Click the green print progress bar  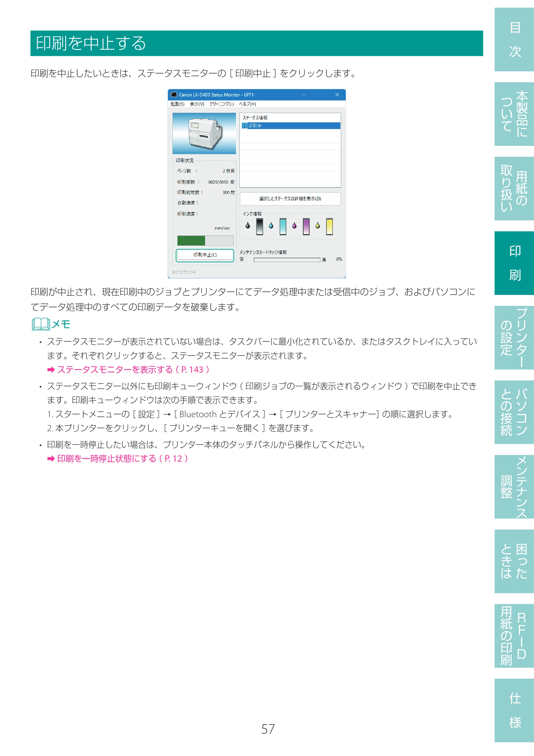point(205,241)
